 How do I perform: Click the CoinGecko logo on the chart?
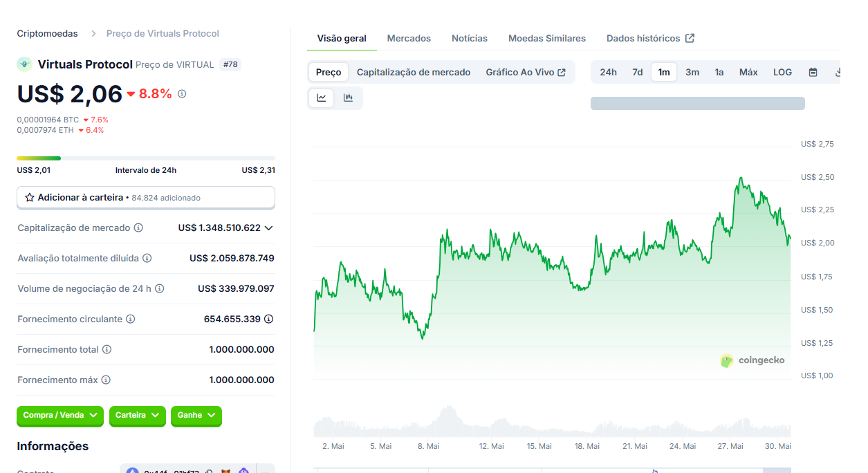click(752, 360)
